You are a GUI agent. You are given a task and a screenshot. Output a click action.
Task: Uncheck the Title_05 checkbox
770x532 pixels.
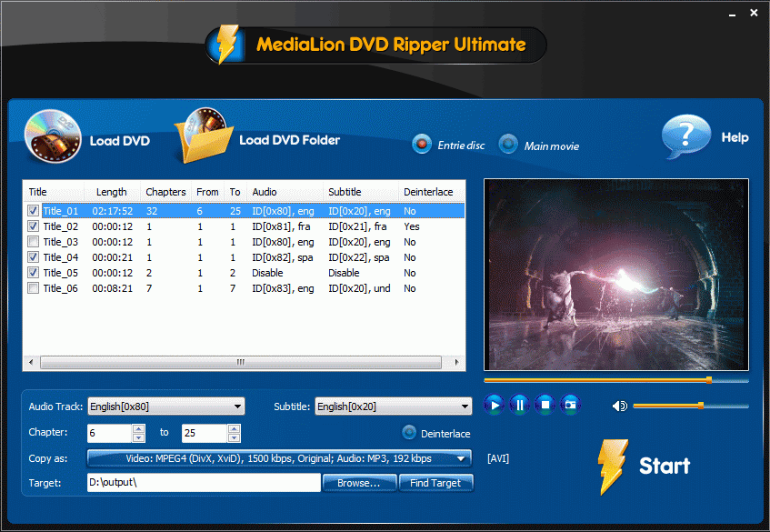[33, 273]
